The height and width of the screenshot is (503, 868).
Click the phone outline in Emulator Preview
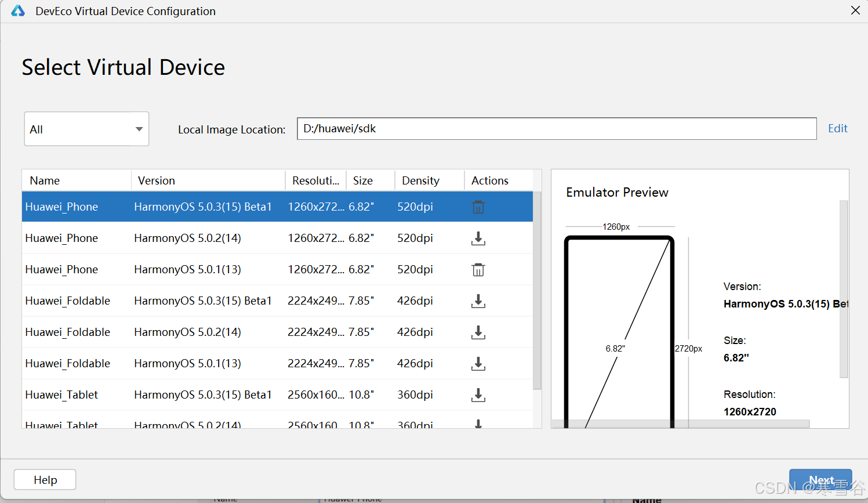point(619,332)
